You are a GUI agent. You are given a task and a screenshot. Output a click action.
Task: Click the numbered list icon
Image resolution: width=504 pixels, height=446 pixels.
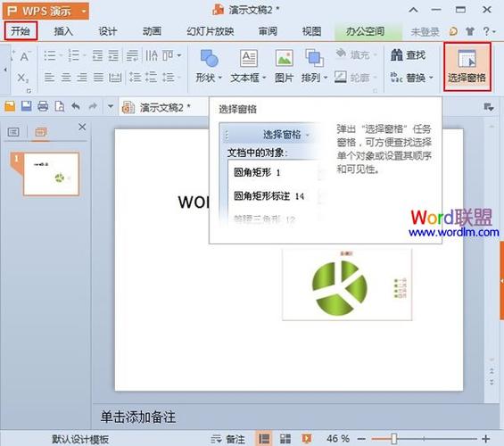click(74, 55)
